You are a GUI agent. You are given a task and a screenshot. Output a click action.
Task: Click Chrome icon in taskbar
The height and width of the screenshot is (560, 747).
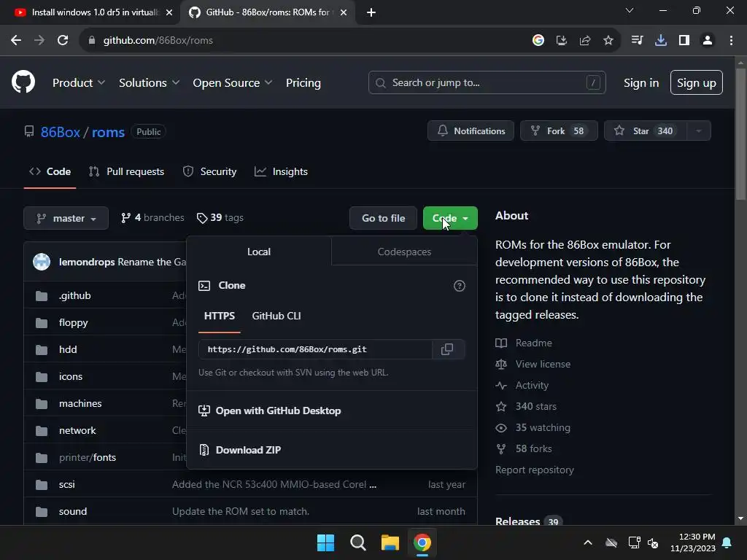422,542
